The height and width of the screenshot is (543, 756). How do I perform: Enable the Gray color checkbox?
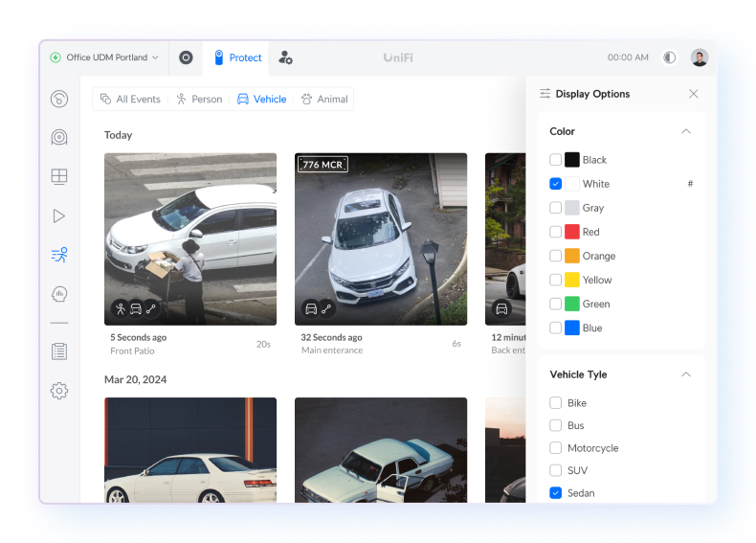point(555,208)
